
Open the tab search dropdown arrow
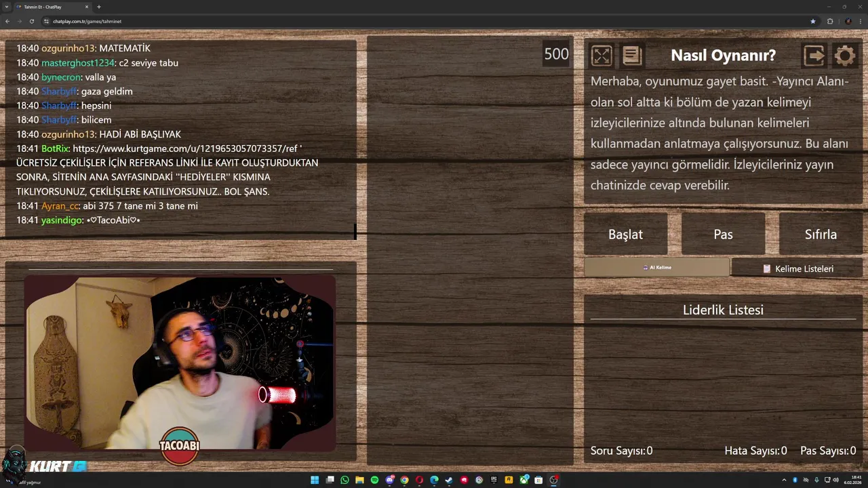pos(6,7)
